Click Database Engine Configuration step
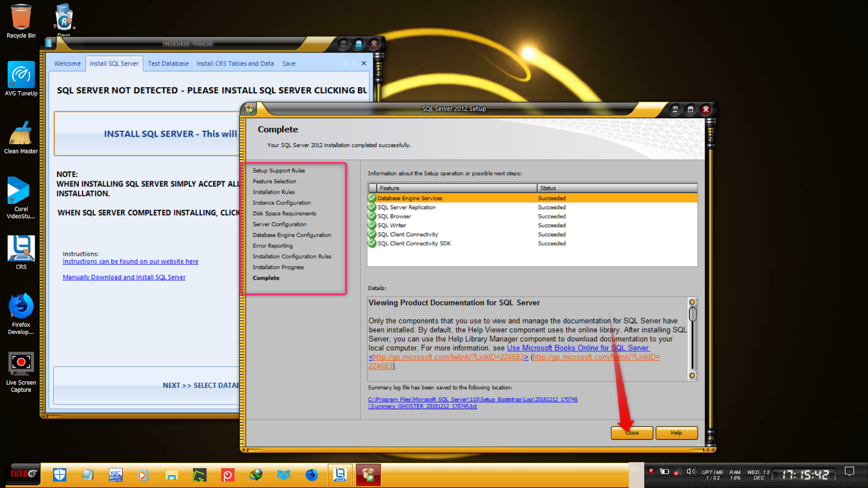Screen dimensions: 868x488 point(292,235)
